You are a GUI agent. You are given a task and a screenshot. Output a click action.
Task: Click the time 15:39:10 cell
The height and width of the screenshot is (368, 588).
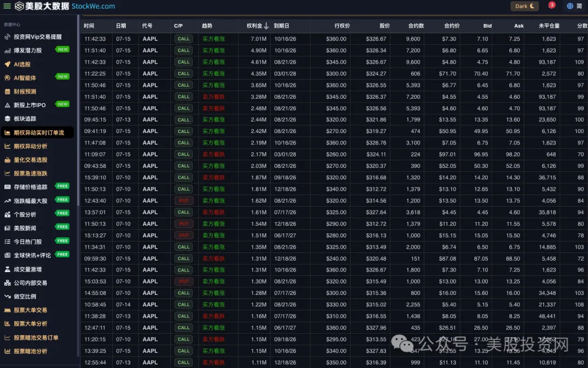[95, 177]
